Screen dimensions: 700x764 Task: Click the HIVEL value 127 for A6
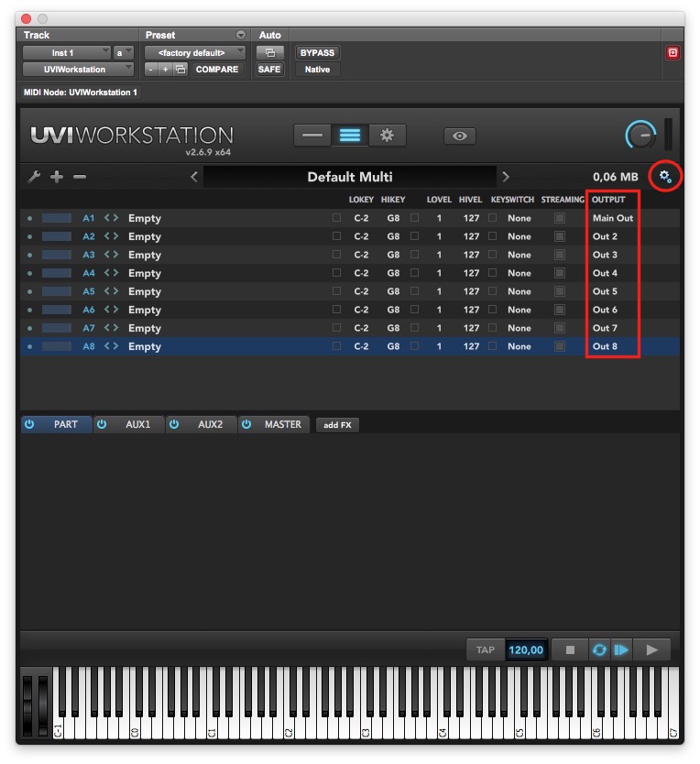pyautogui.click(x=471, y=310)
